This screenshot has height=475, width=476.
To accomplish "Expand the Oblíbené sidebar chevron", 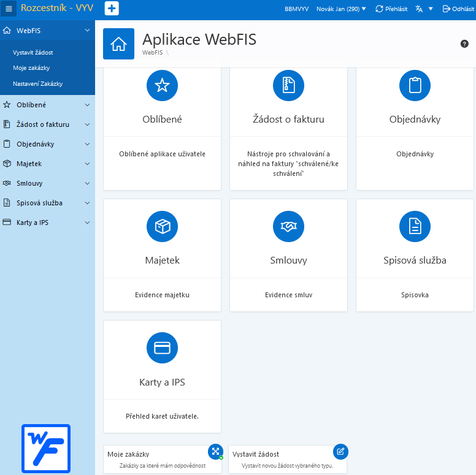I will (x=88, y=105).
